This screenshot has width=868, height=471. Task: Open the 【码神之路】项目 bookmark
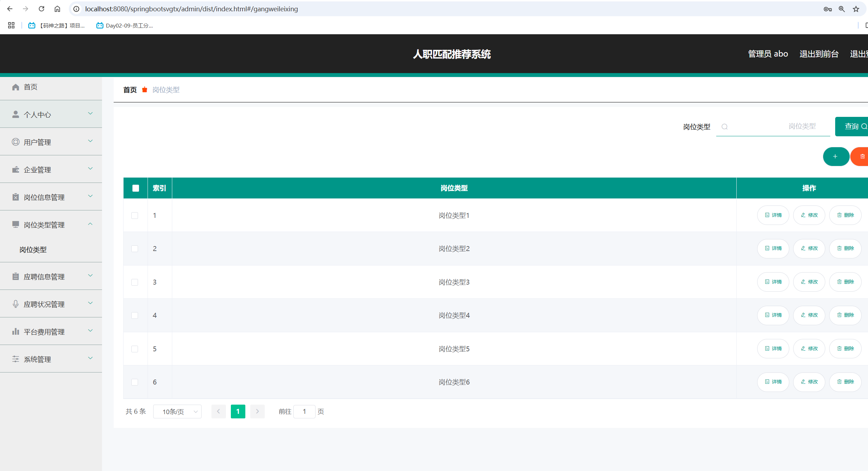pyautogui.click(x=56, y=25)
